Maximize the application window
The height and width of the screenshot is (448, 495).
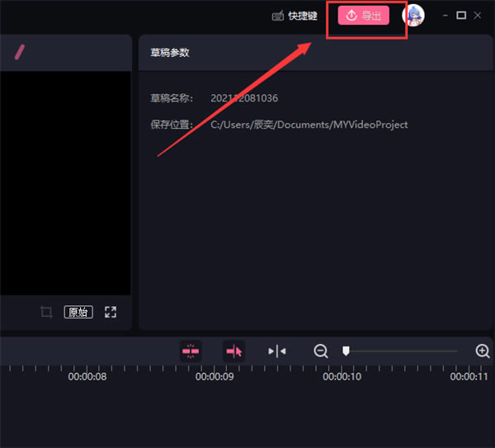click(x=461, y=15)
